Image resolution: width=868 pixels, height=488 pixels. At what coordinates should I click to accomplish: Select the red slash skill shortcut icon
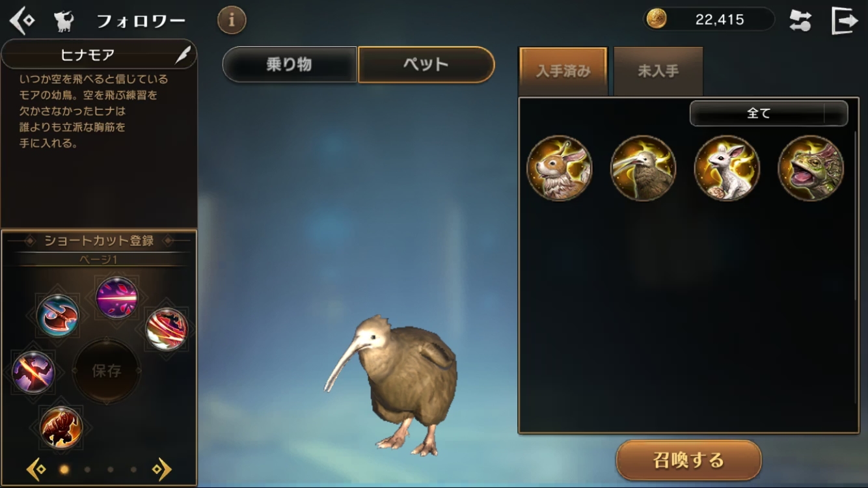click(x=167, y=329)
